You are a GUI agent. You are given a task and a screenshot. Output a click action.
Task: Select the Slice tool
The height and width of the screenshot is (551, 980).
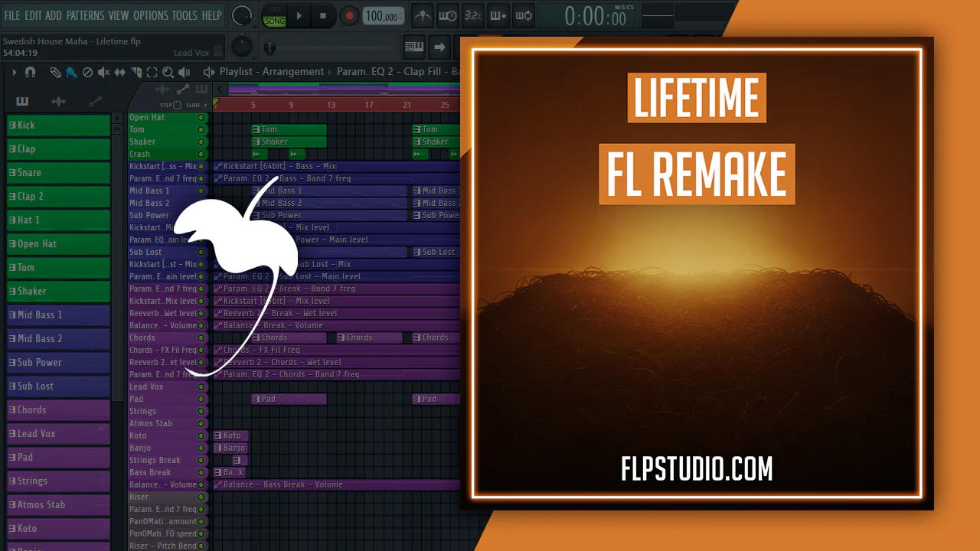[136, 72]
